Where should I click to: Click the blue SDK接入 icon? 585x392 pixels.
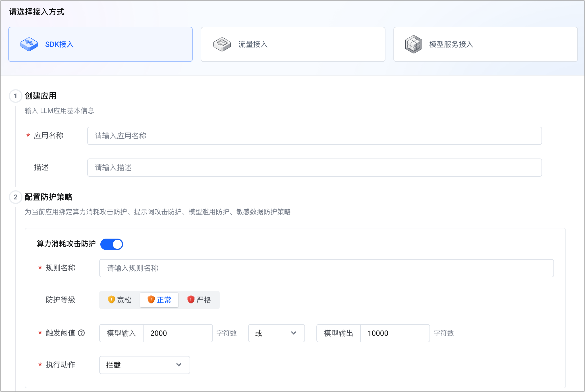29,44
